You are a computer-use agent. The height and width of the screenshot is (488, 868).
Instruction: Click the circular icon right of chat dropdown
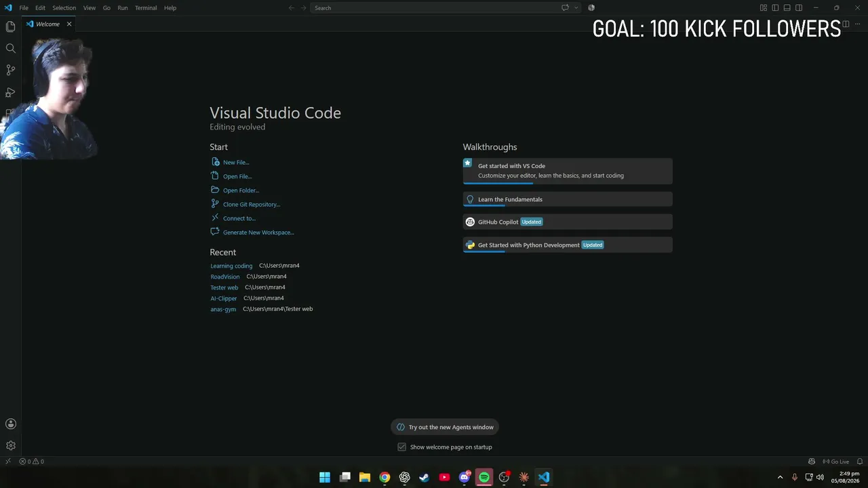pos(591,8)
